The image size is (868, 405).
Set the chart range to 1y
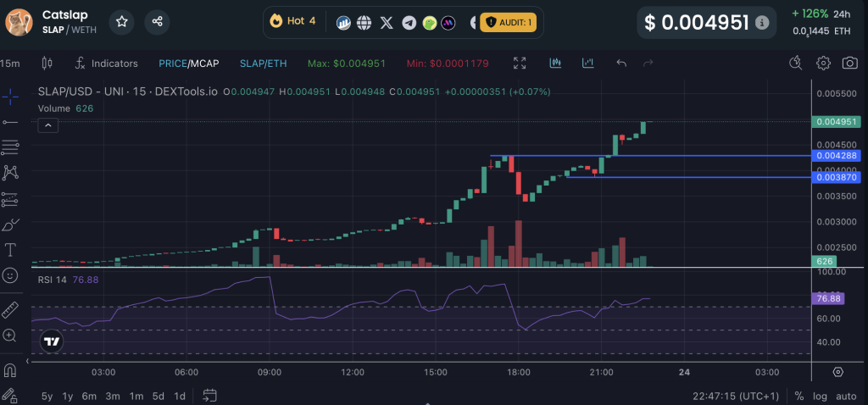pos(68,397)
